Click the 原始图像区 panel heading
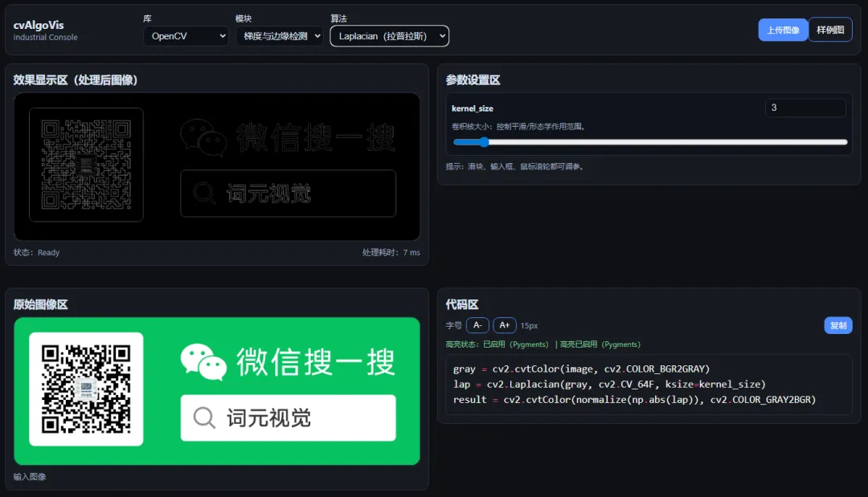Viewport: 868px width, 497px height. pyautogui.click(x=40, y=304)
